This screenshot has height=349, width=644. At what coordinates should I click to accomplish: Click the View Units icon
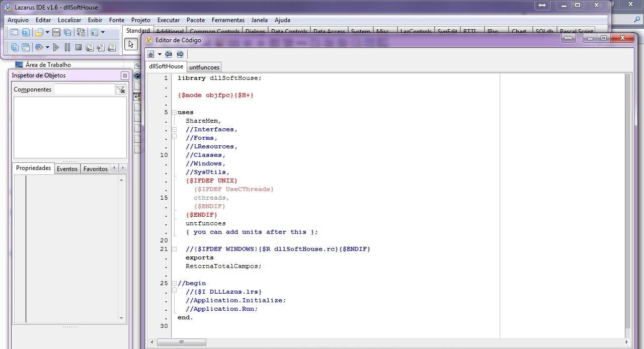pos(15,47)
